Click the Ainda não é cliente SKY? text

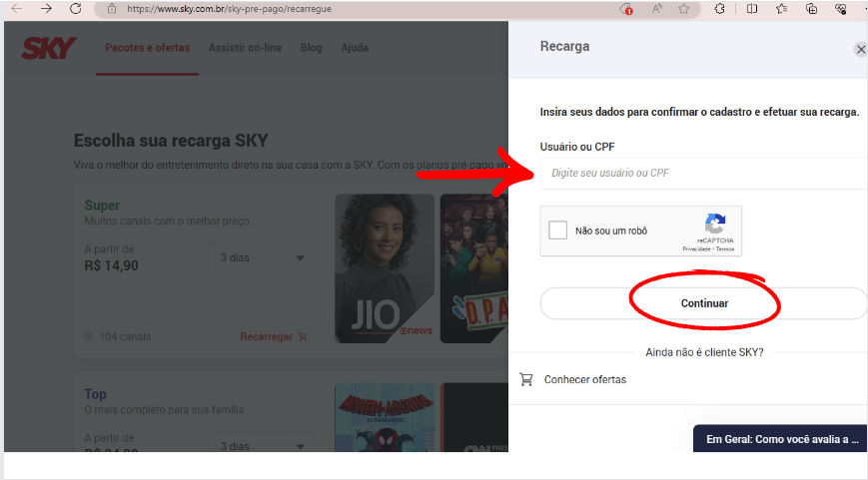(x=704, y=352)
